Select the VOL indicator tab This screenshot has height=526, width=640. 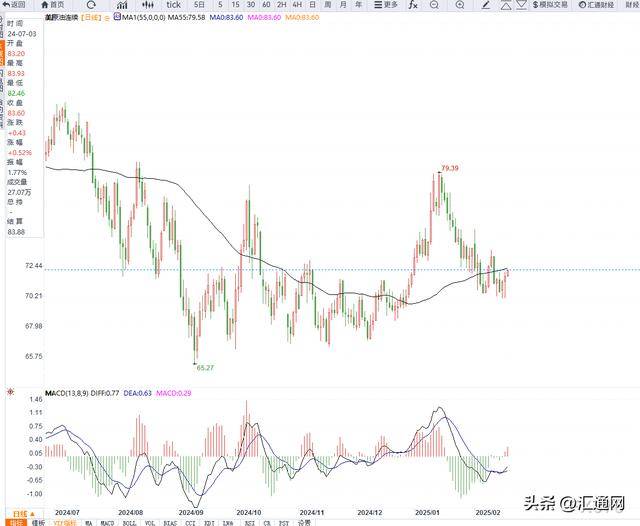(150, 523)
